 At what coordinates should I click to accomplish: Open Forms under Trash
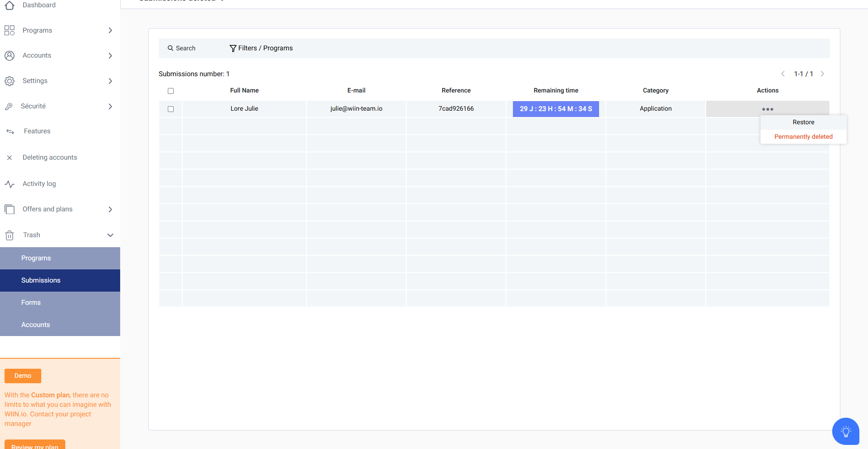tap(31, 303)
